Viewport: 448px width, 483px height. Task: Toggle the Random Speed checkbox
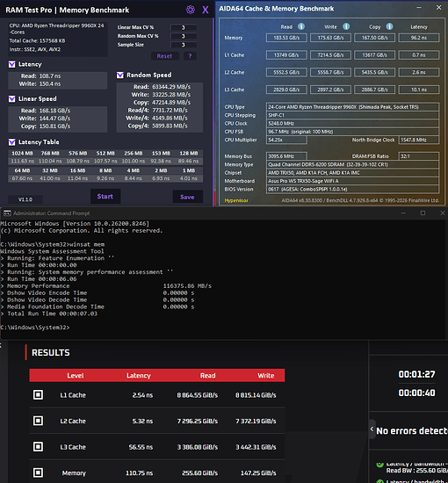[x=119, y=76]
